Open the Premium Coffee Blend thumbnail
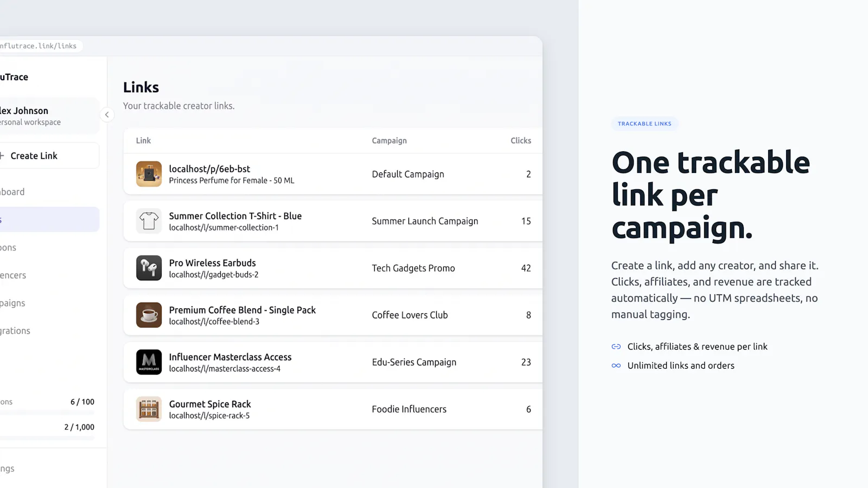 149,315
